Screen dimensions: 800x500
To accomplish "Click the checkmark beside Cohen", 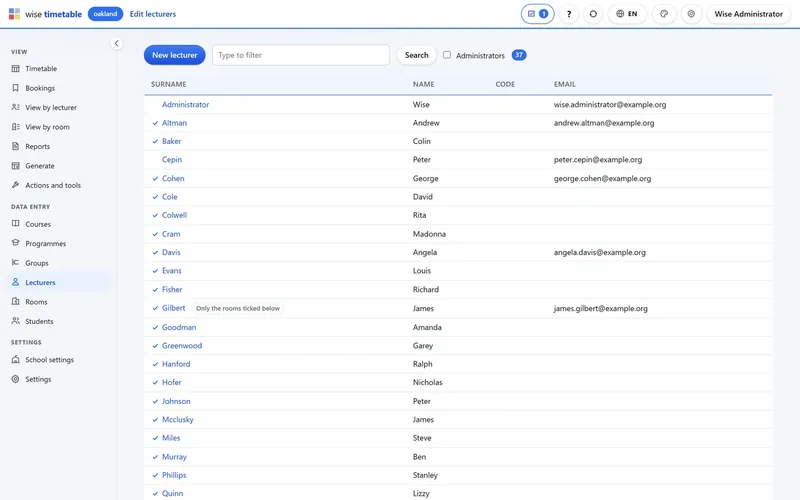I will [155, 179].
